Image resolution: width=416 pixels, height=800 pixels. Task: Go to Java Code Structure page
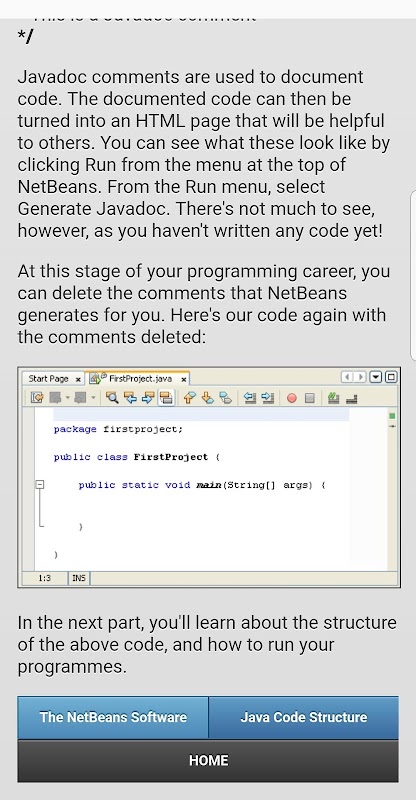pos(304,717)
